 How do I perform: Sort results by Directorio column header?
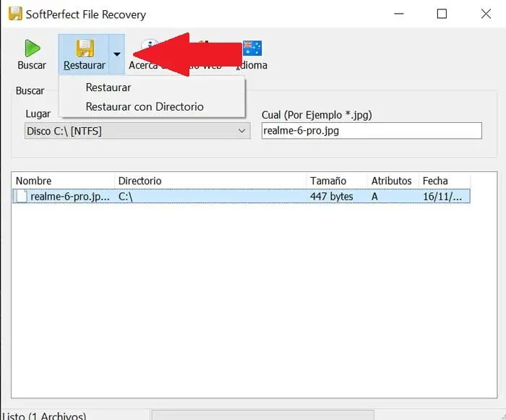click(x=210, y=181)
